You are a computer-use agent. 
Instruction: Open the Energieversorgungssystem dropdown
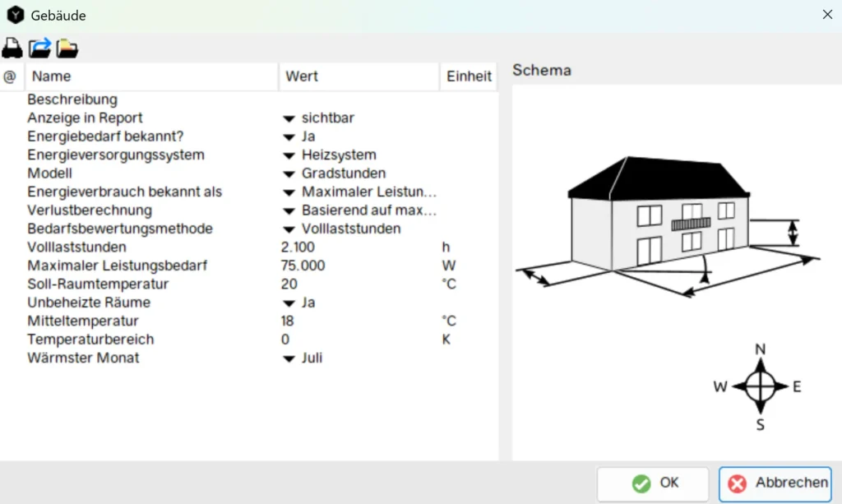pyautogui.click(x=289, y=155)
